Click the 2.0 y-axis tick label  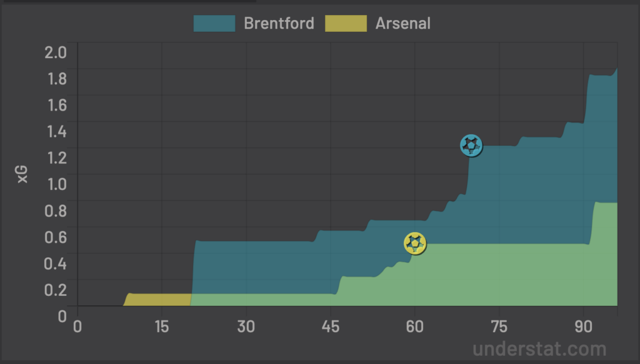pyautogui.click(x=56, y=52)
